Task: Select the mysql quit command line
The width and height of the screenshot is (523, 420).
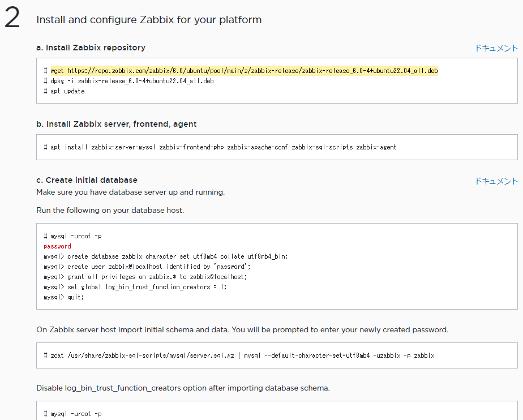Action: (74, 297)
